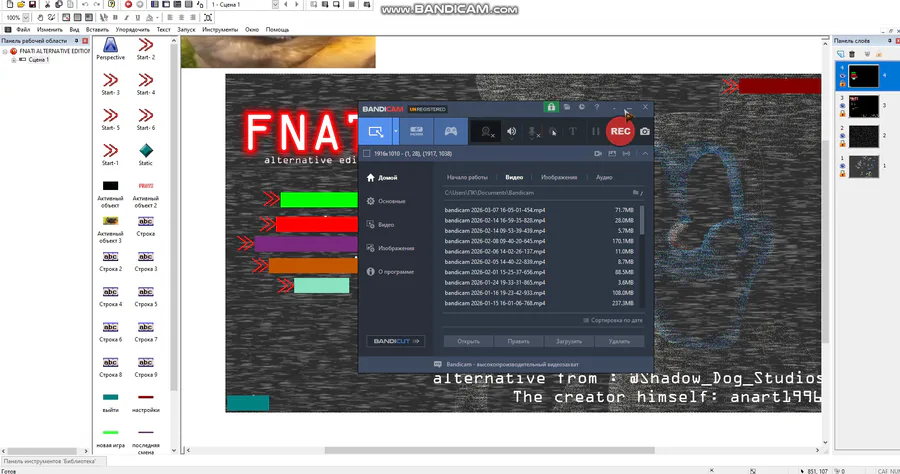This screenshot has width=900, height=474.
Task: Click Удалить button in Bandicam
Action: click(619, 341)
